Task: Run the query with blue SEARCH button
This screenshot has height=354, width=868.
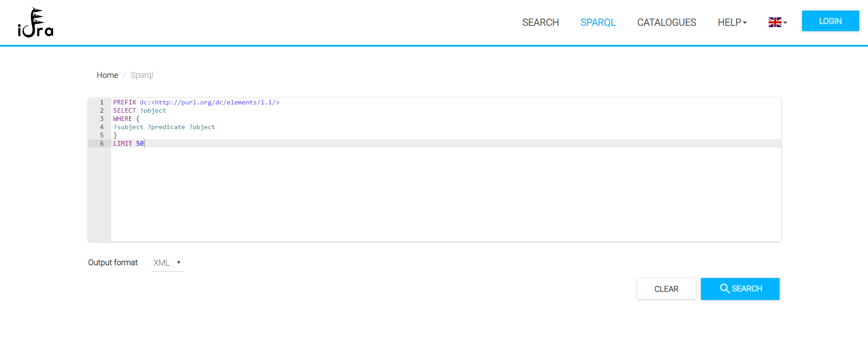Action: (x=740, y=289)
